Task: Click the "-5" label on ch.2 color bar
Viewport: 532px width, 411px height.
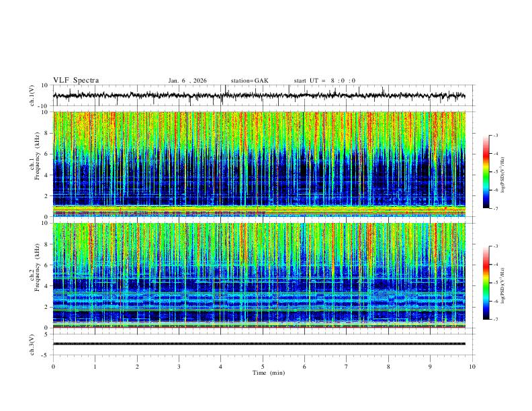Action: click(495, 283)
